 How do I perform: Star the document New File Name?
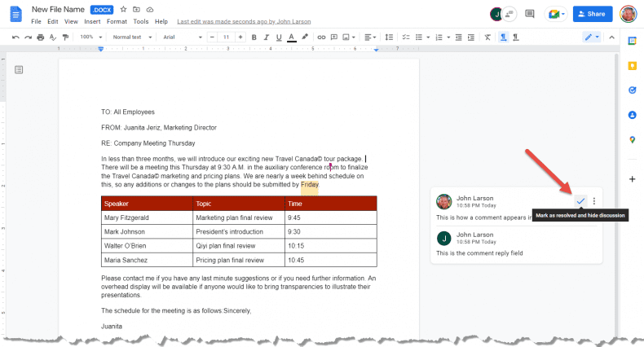123,8
